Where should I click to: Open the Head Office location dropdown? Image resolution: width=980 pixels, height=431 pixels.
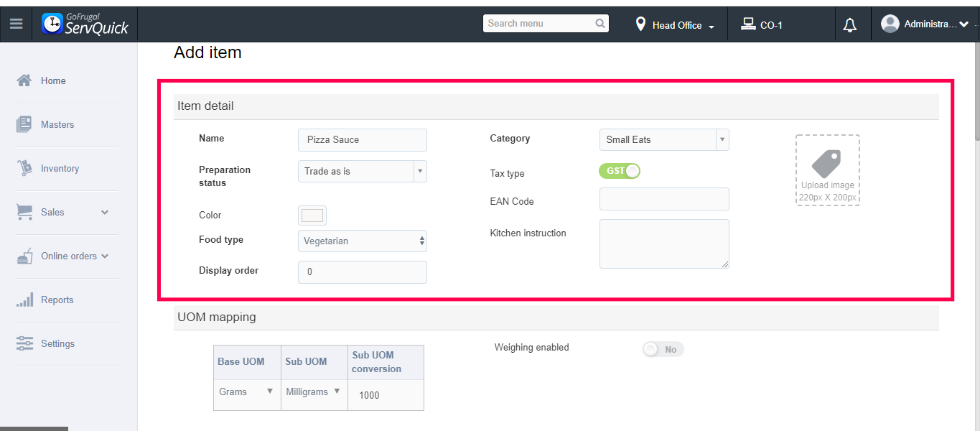676,25
